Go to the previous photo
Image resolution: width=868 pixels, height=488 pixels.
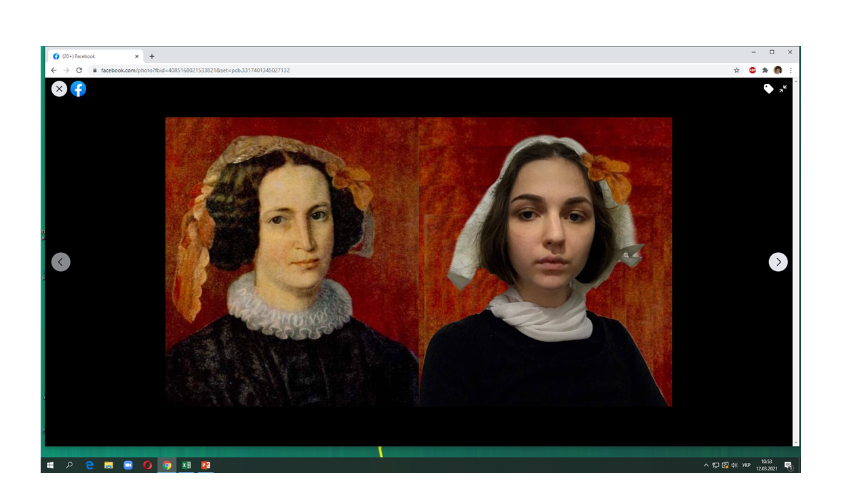[x=61, y=262]
